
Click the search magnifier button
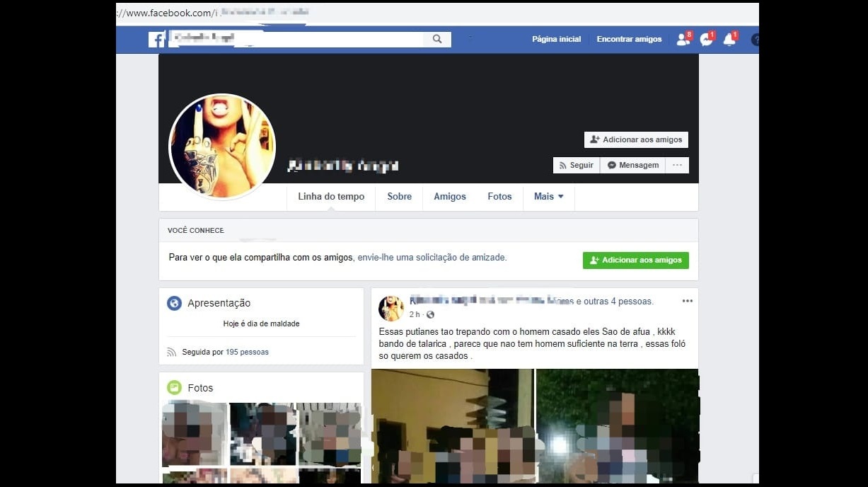(437, 40)
